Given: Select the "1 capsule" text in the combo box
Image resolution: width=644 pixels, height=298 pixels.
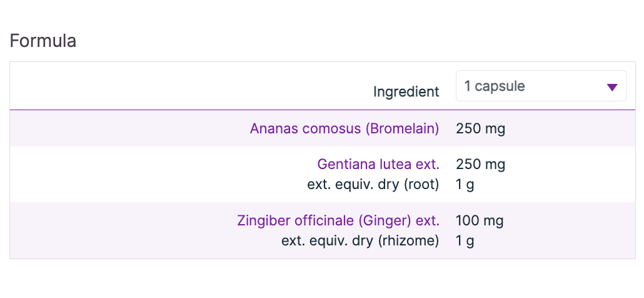Looking at the screenshot, I should 495,86.
